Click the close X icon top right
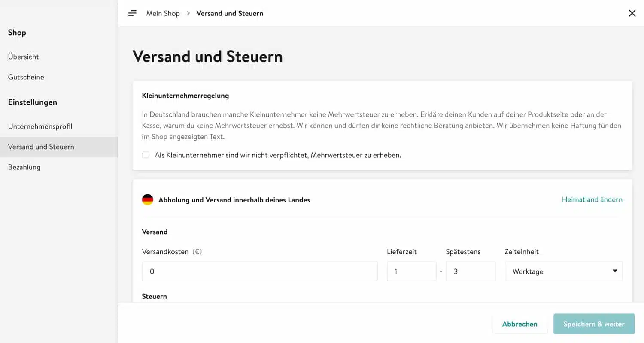This screenshot has height=343, width=644. coord(632,13)
